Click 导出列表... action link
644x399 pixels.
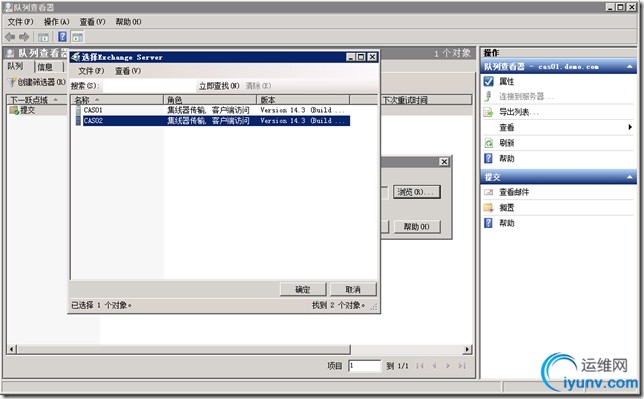click(x=519, y=112)
